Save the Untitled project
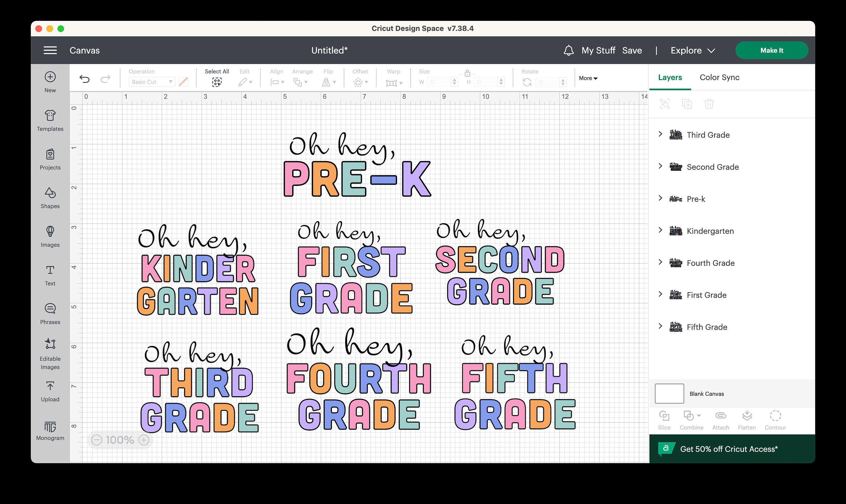The height and width of the screenshot is (504, 846). pos(632,50)
